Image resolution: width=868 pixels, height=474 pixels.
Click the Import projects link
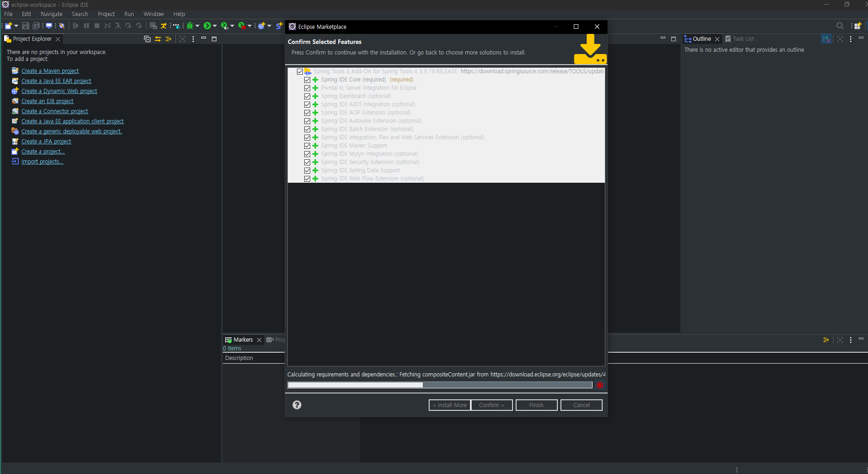42,162
